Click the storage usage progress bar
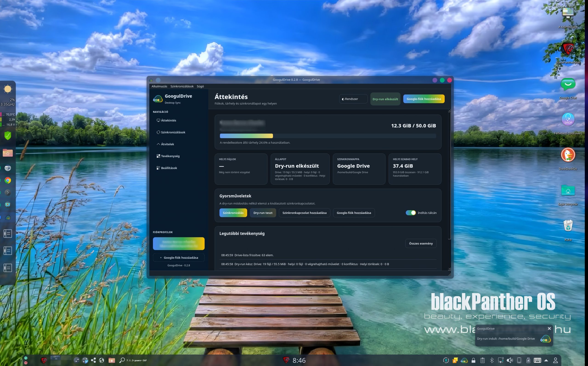The height and width of the screenshot is (366, 588). pos(328,136)
